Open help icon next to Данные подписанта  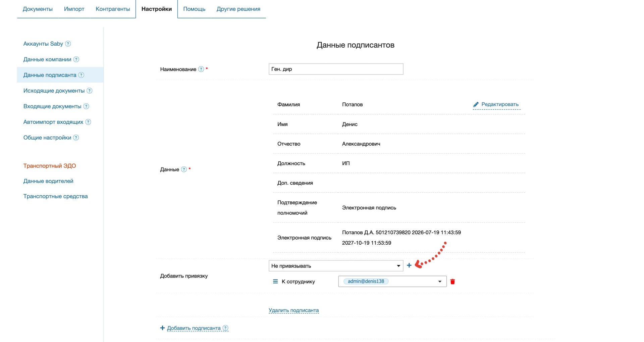click(x=81, y=75)
